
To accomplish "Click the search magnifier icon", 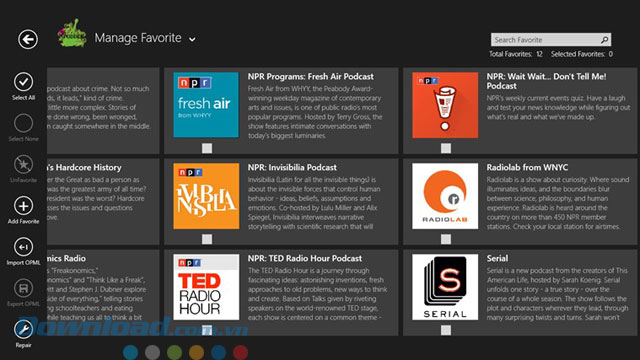I will pyautogui.click(x=604, y=40).
